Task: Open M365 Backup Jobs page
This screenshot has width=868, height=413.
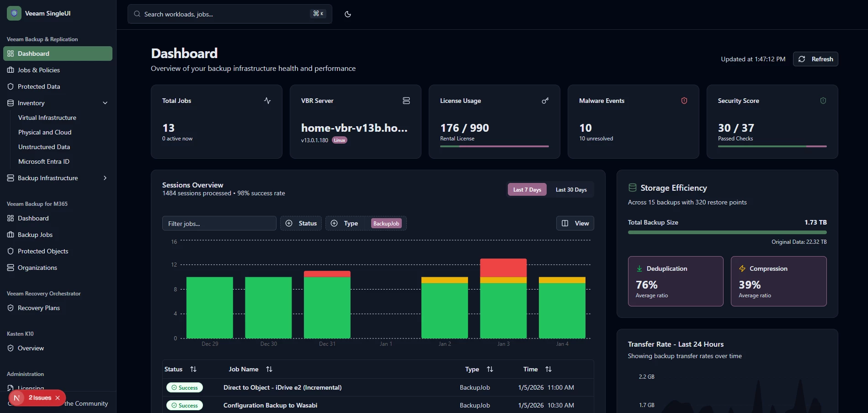Action: pyautogui.click(x=58, y=235)
